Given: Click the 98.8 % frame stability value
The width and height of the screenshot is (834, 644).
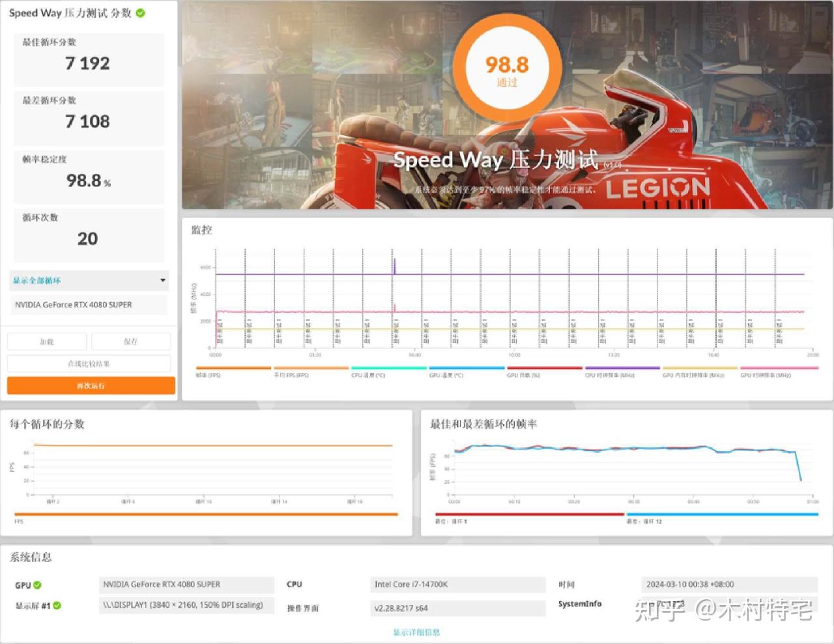Looking at the screenshot, I should point(89,180).
